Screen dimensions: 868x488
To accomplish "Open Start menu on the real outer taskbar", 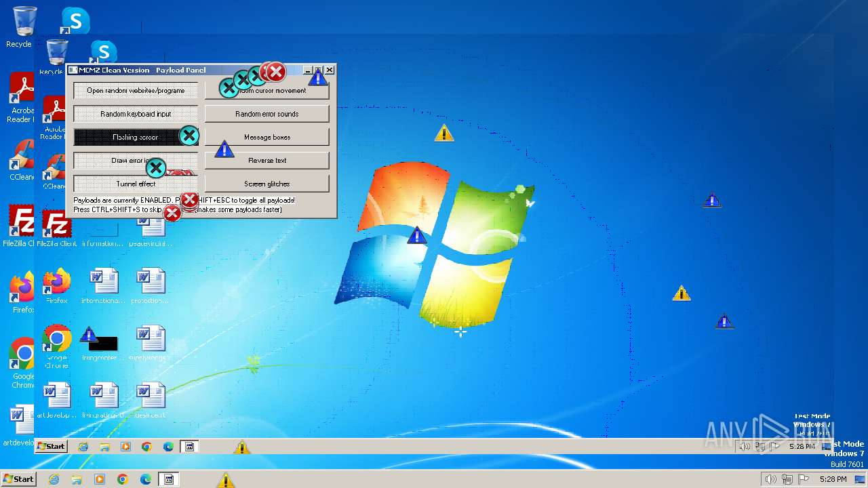I will tap(18, 479).
